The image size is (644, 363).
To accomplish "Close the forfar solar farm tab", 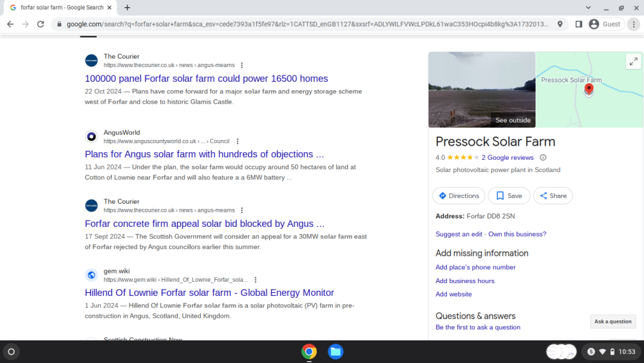I will (x=109, y=7).
